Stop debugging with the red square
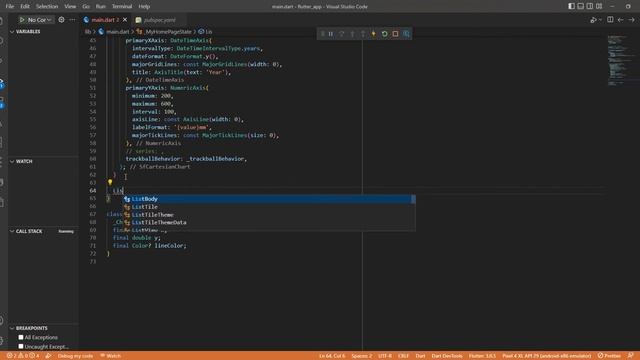 [395, 34]
